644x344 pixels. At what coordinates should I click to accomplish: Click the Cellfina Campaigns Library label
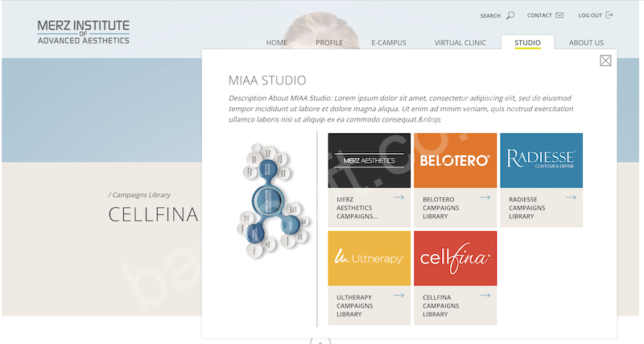coord(440,305)
